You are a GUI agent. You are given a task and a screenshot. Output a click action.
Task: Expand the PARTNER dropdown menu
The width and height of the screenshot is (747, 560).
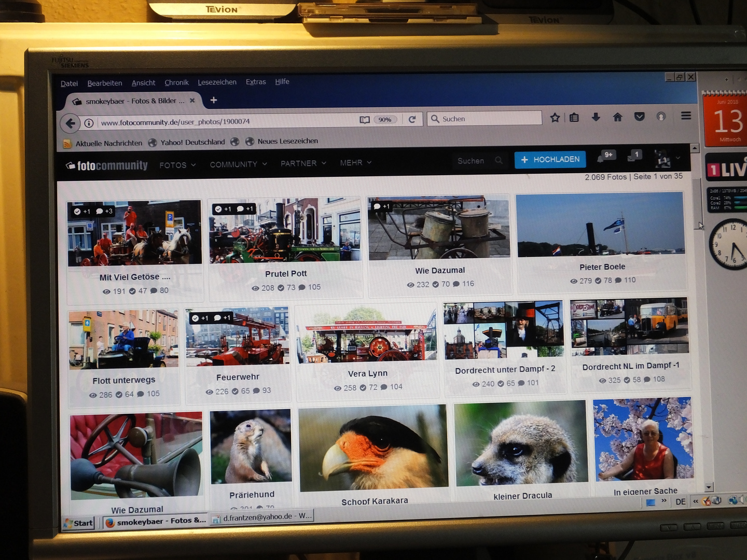click(303, 163)
